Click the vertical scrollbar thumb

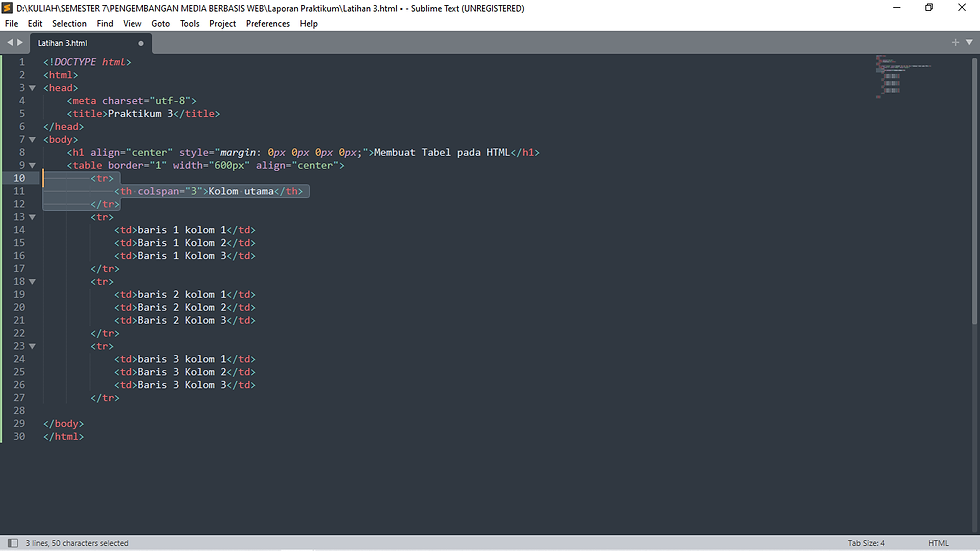[x=974, y=191]
